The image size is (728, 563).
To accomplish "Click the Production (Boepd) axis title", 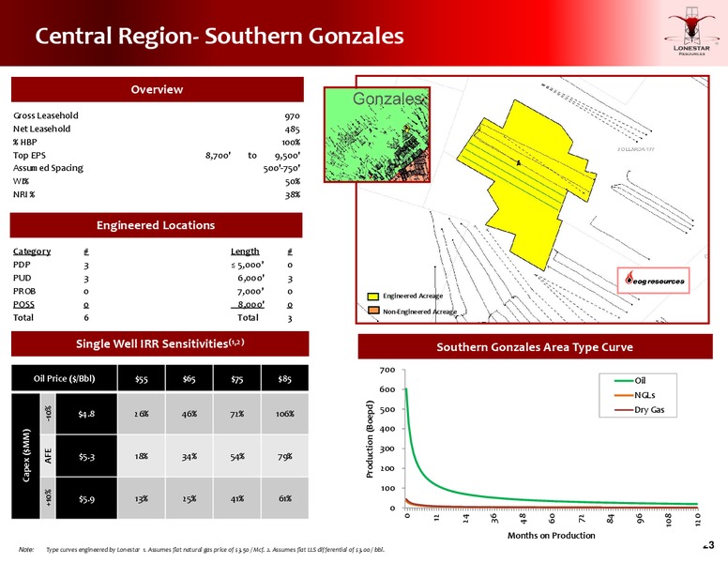I will coord(370,439).
